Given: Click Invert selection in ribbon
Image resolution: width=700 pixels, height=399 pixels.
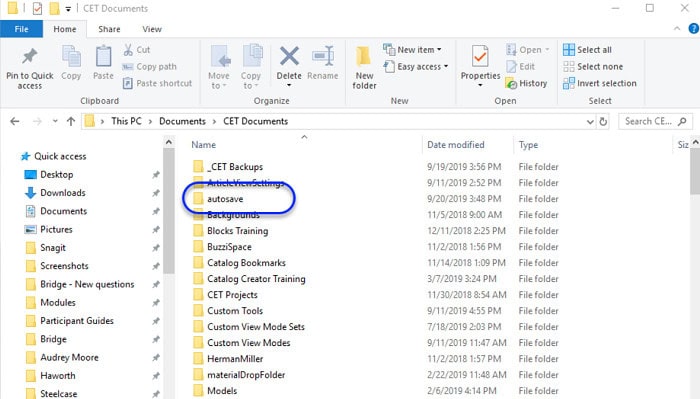Looking at the screenshot, I should coord(600,83).
